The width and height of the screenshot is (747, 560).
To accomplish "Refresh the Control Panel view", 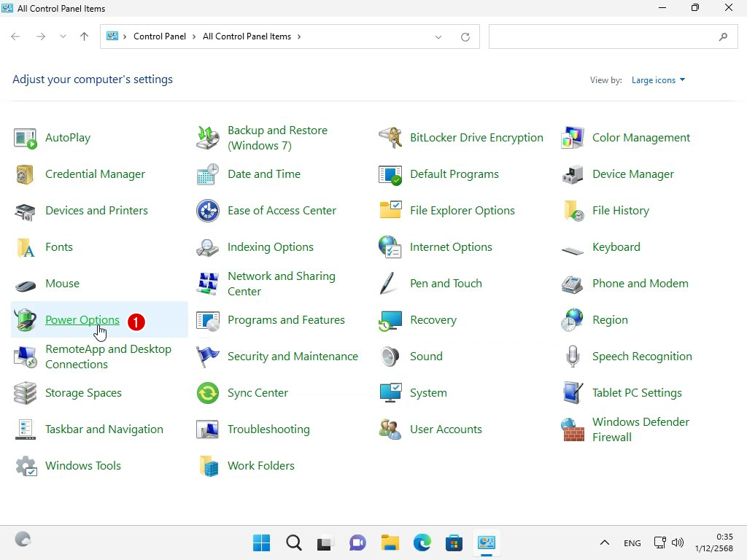I will point(465,36).
